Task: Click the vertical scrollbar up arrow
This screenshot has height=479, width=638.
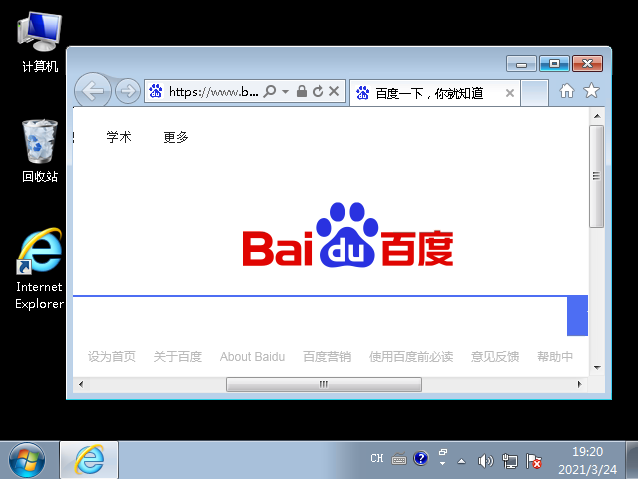Action: [597, 116]
